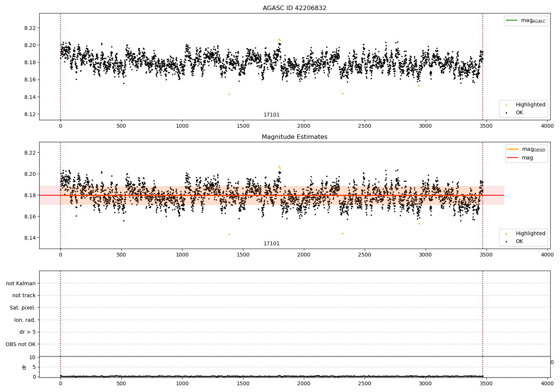Click the "17101" label in the Magnitude Estimates plot
Image resolution: width=560 pixels, height=392 pixels.
click(x=271, y=244)
